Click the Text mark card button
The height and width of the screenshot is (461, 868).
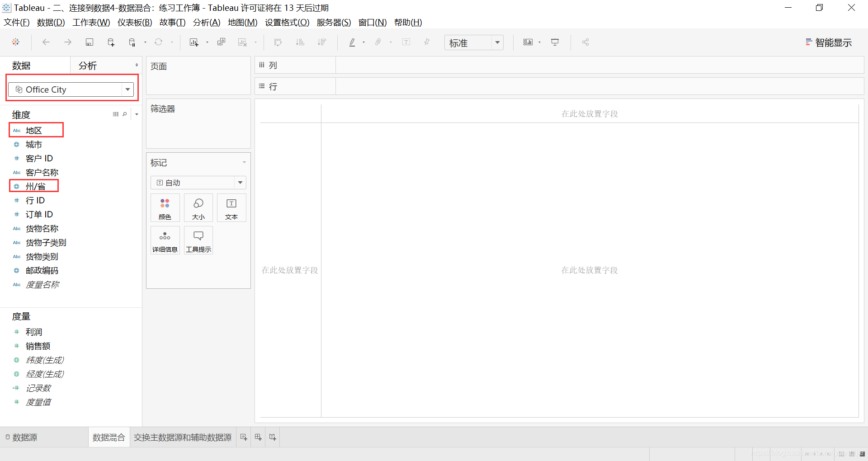231,208
